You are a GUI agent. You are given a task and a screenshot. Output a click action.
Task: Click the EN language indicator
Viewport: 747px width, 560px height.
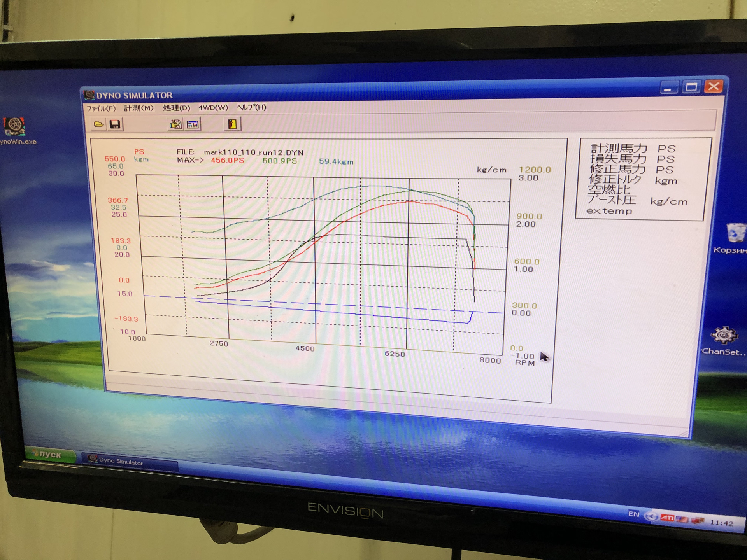pos(634,514)
